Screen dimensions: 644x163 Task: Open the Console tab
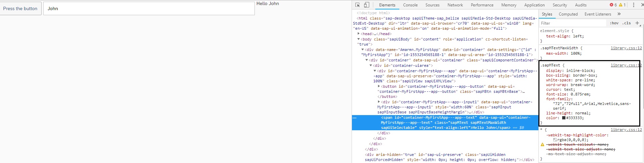[x=410, y=5]
